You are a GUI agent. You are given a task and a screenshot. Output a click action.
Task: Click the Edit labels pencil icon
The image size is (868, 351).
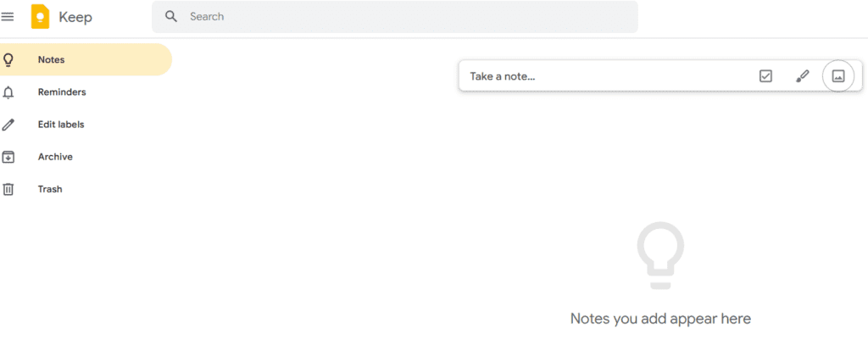8,125
